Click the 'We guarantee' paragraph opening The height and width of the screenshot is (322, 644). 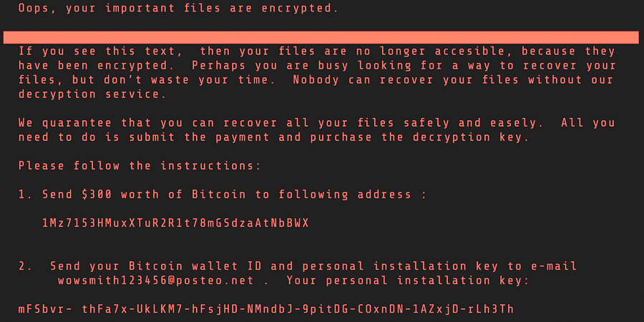65,123
